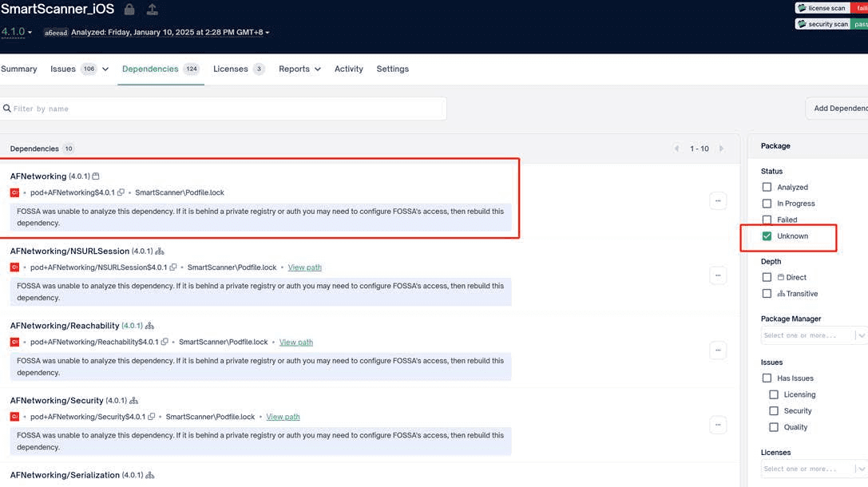The width and height of the screenshot is (868, 487).
Task: Open more options menu for AFNetworking
Action: point(717,201)
